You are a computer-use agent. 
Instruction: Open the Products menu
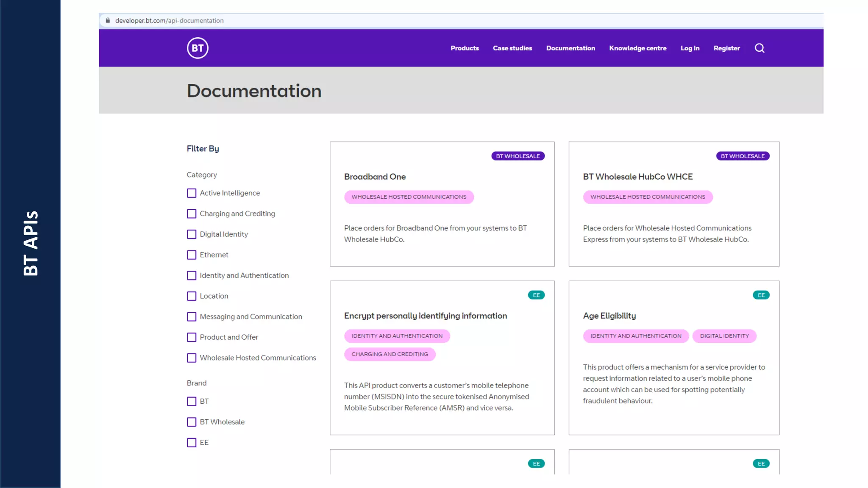coord(465,48)
